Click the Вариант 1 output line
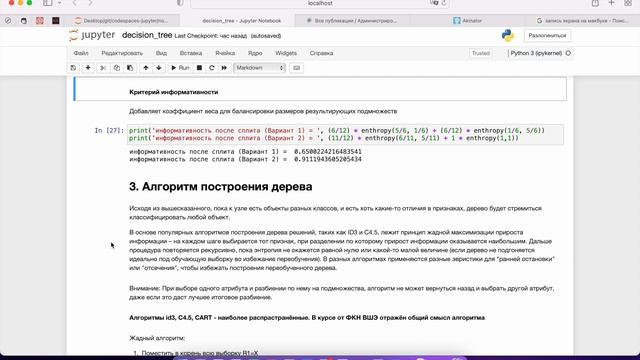Image resolution: width=640 pixels, height=360 pixels. tap(245, 152)
